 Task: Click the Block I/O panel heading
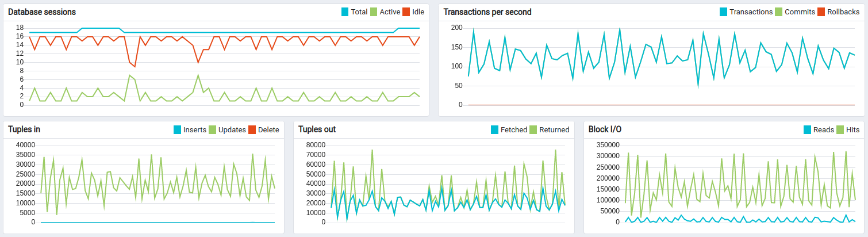605,129
